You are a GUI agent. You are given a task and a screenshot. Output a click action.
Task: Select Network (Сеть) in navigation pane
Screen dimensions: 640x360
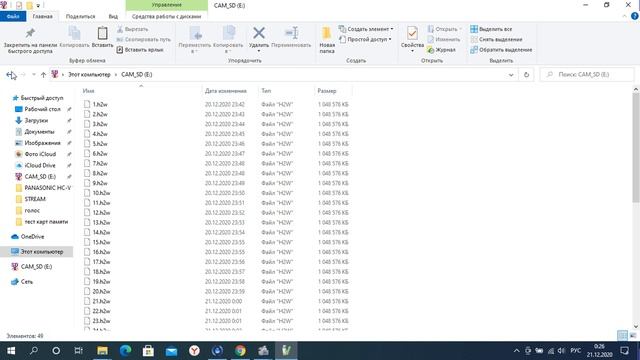(22, 282)
